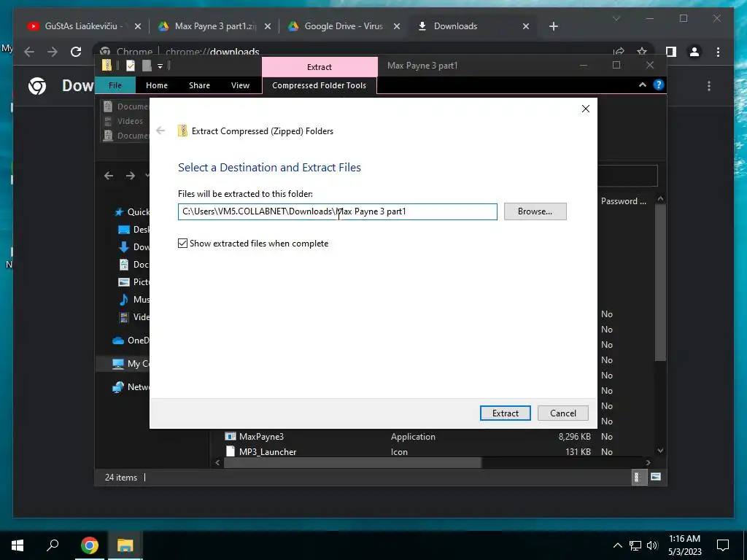Click the Explorer horizontal scrollbar
747x560 pixels.
pyautogui.click(x=352, y=462)
